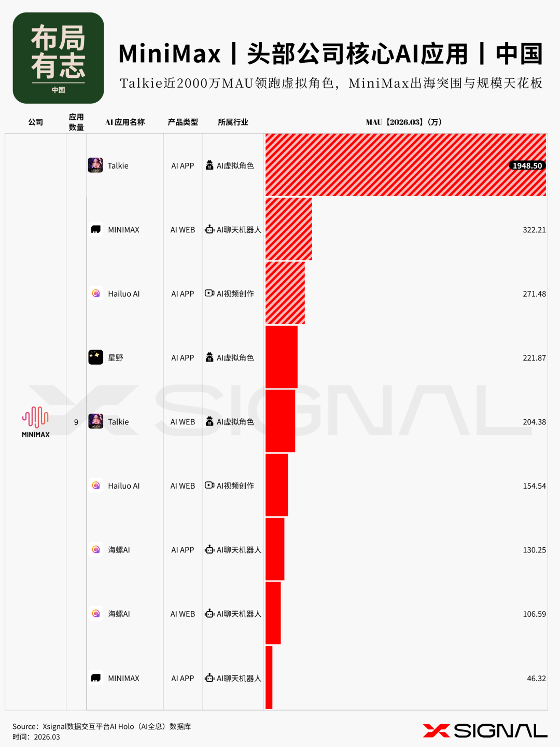The image size is (560, 747).
Task: Click the Hailuo AI icon in the 271.48 row
Action: pyautogui.click(x=96, y=294)
